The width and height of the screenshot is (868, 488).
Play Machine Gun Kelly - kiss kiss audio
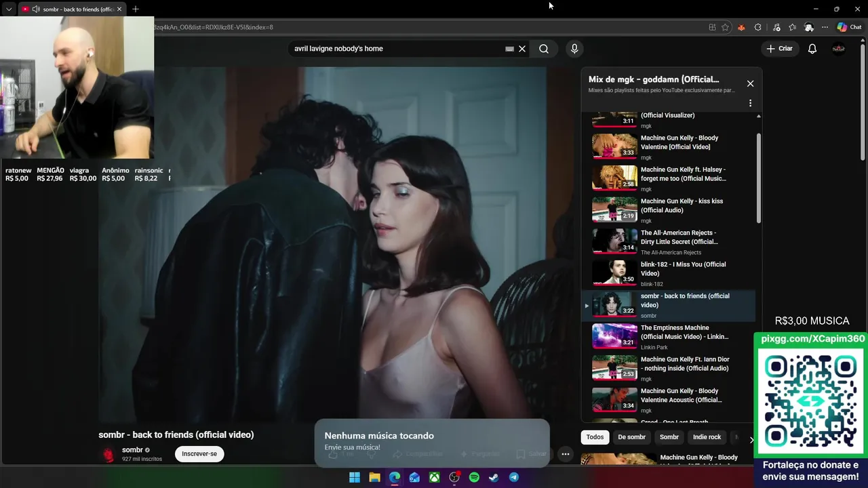click(x=669, y=210)
